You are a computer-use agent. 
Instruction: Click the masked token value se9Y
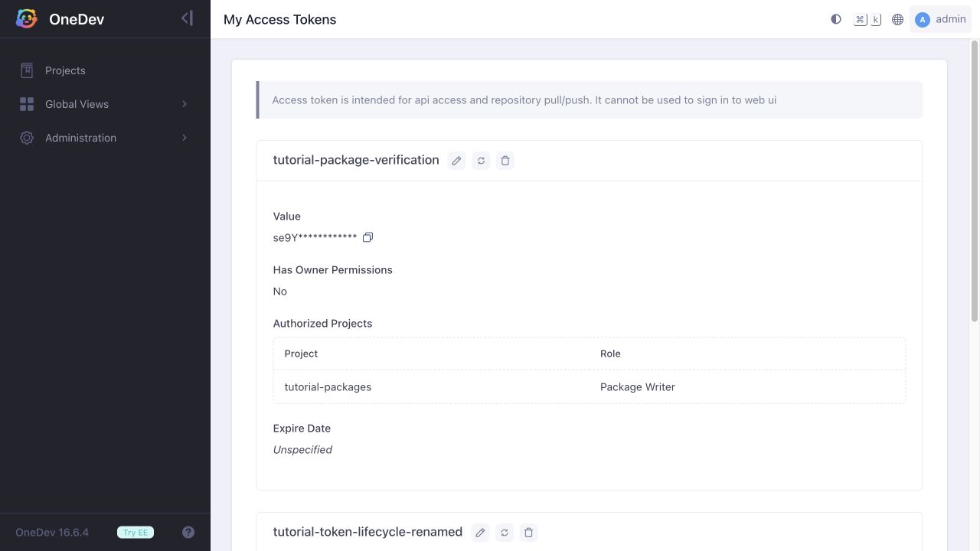coord(315,238)
